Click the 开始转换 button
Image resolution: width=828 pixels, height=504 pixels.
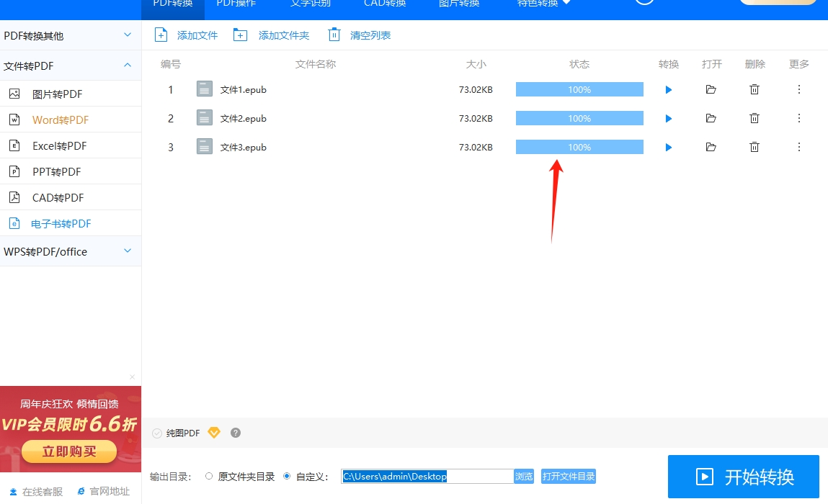(x=744, y=477)
